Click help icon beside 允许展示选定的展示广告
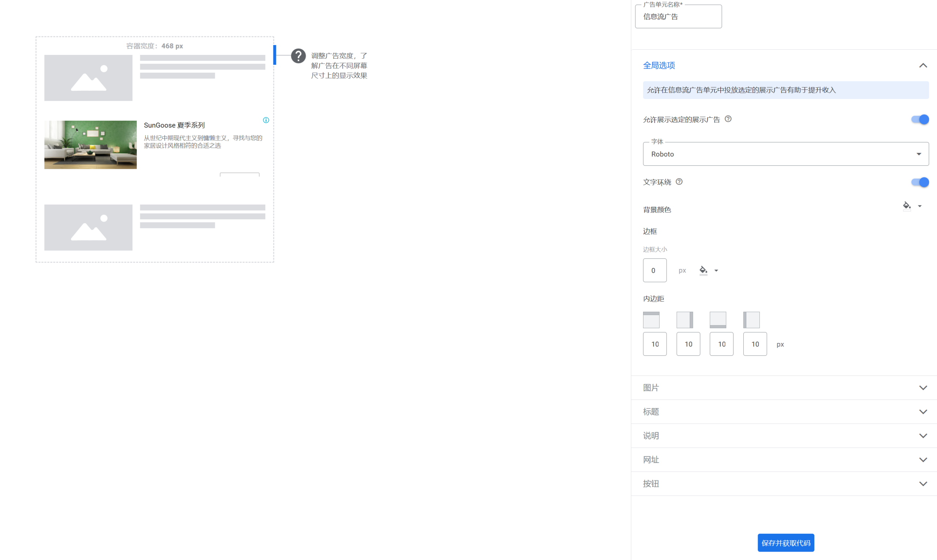 coord(728,119)
